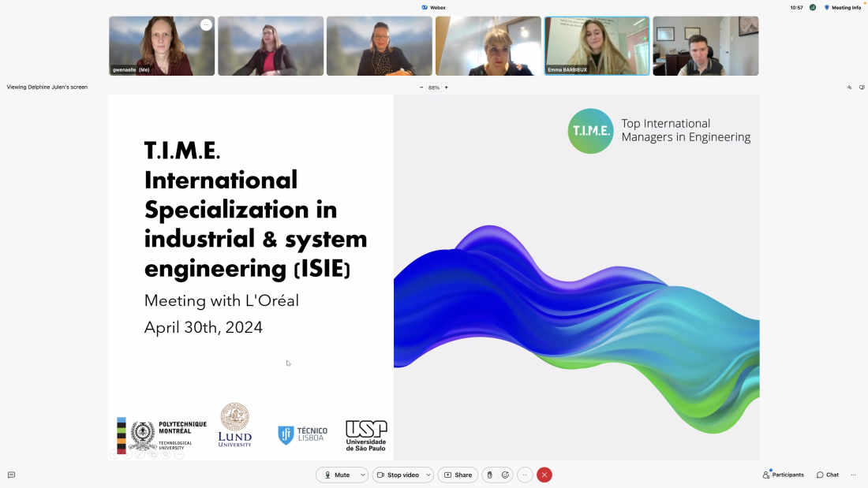Screen dimensions: 868x488
Task: Zoom in the shared screen with plus
Action: [446, 88]
